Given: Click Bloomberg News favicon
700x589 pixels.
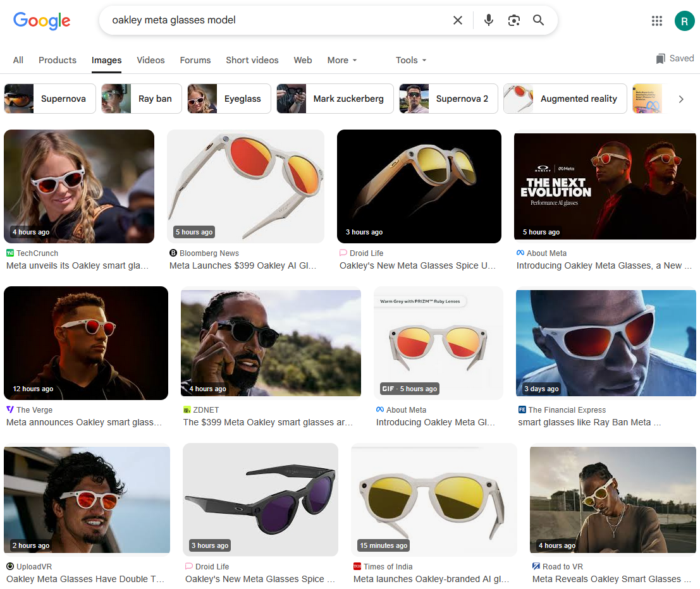Looking at the screenshot, I should (173, 253).
